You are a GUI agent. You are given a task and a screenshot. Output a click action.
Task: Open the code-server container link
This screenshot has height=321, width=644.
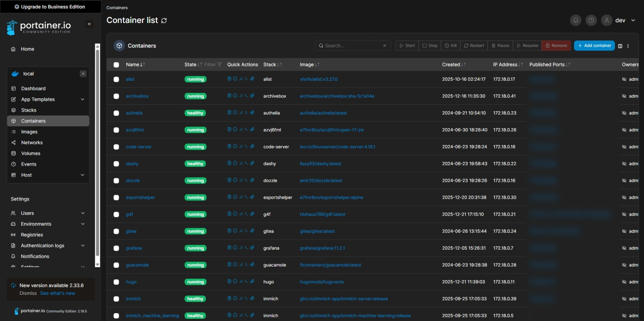coord(139,147)
